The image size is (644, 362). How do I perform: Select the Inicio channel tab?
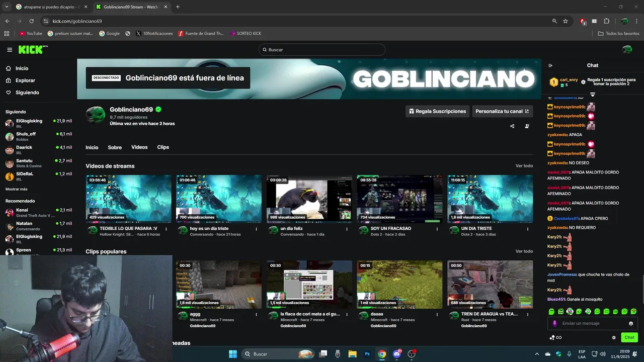pyautogui.click(x=92, y=147)
